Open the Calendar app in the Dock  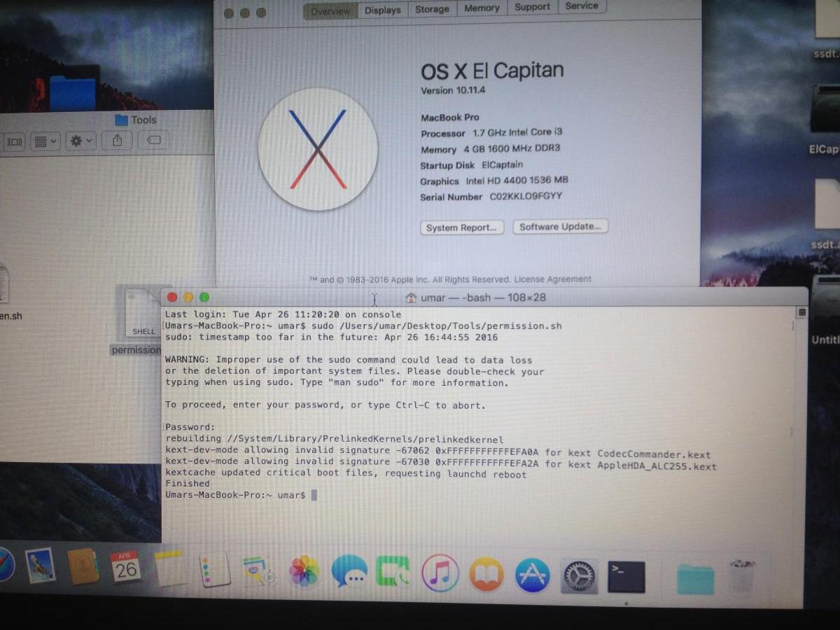click(126, 567)
